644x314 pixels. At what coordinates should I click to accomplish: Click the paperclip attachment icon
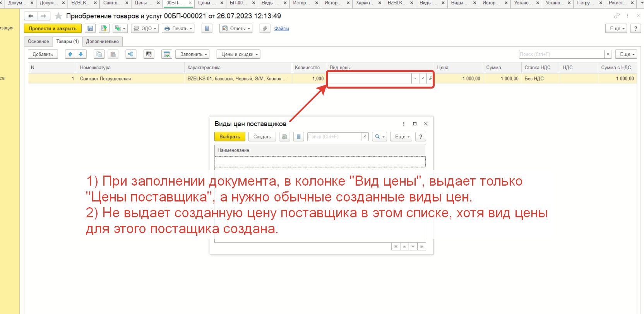[265, 29]
